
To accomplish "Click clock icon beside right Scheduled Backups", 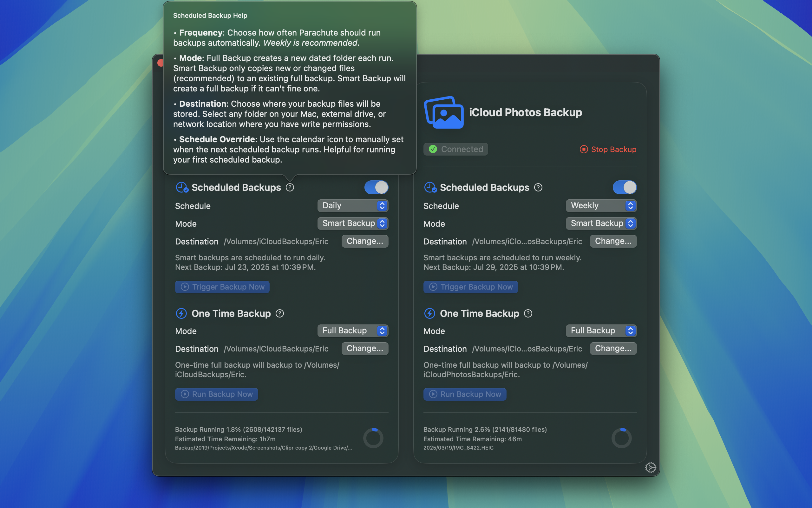I will (430, 187).
